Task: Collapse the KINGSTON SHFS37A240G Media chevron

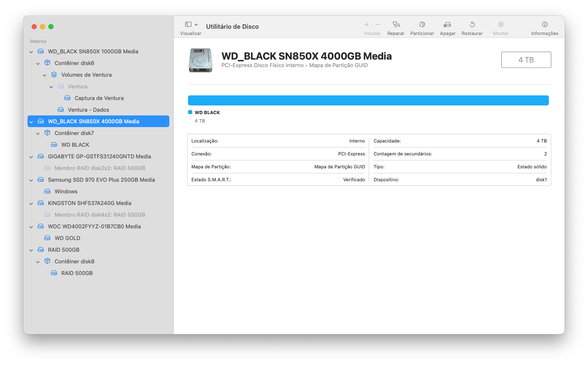Action: pos(31,203)
